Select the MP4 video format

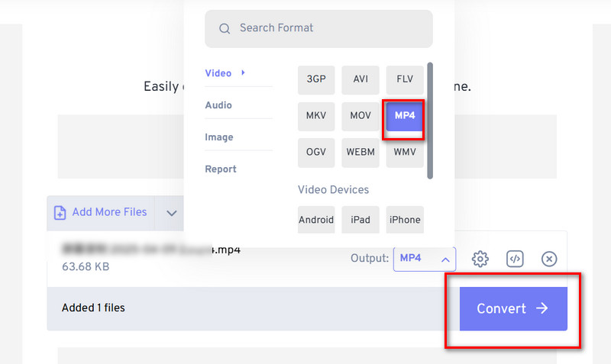point(405,116)
